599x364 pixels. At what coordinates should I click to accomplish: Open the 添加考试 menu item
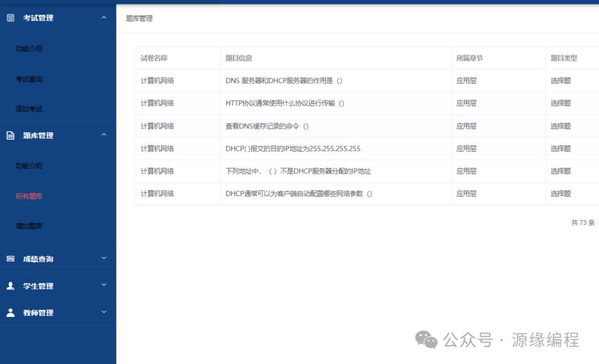(29, 109)
